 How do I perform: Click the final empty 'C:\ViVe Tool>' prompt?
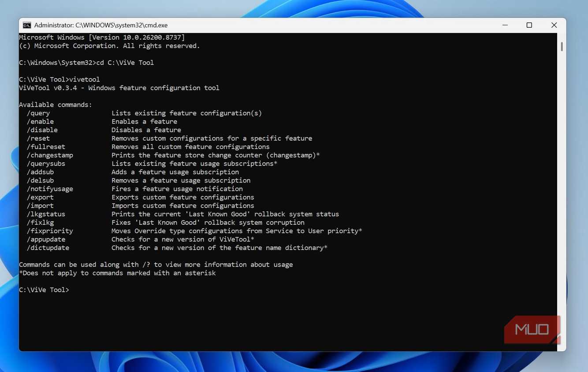44,290
